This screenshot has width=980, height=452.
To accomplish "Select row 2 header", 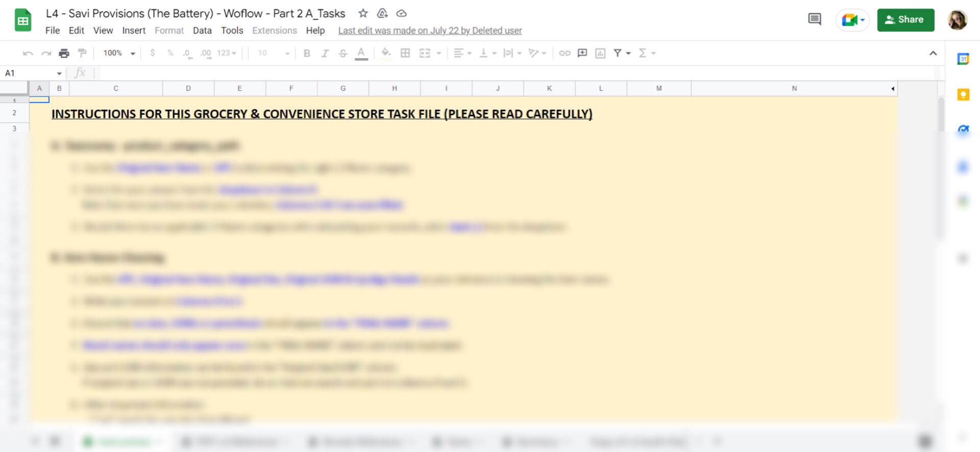I will click(14, 113).
